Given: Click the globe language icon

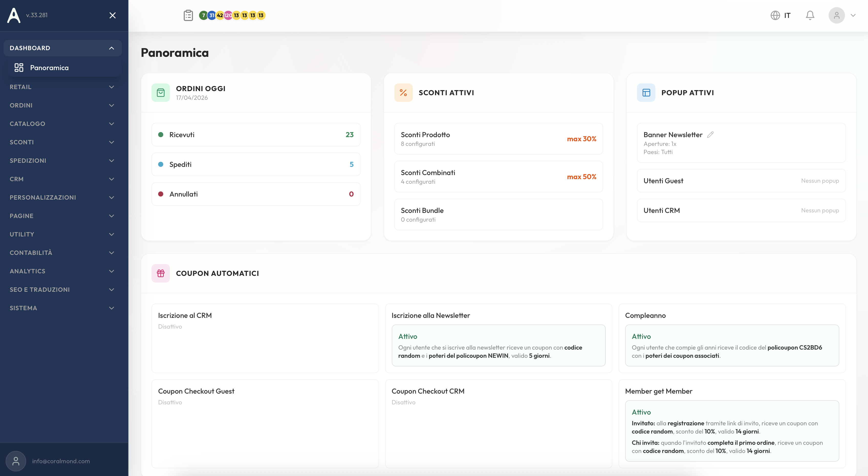Looking at the screenshot, I should (x=775, y=15).
